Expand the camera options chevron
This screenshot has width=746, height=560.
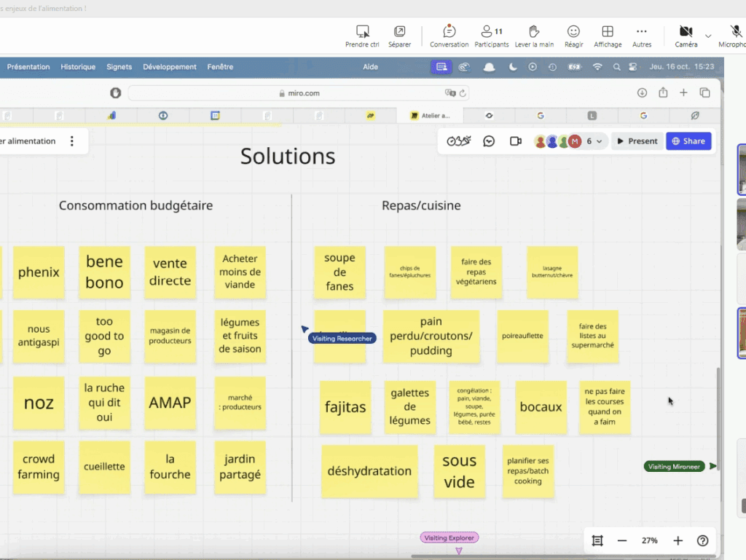click(x=708, y=36)
